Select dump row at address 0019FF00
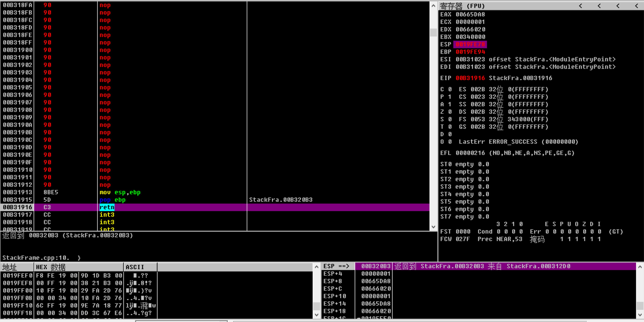The height and width of the screenshot is (322, 644). pos(79,291)
